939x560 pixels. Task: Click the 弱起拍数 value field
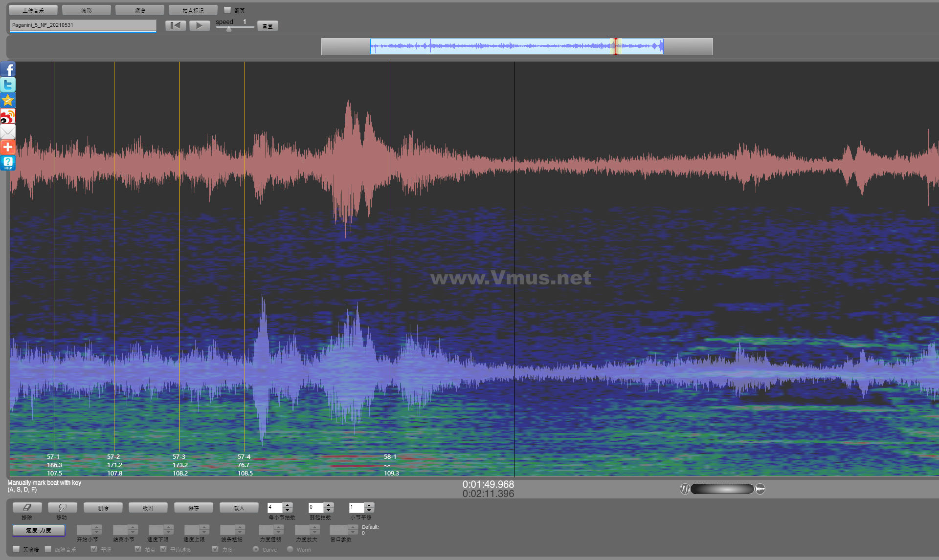tap(316, 508)
